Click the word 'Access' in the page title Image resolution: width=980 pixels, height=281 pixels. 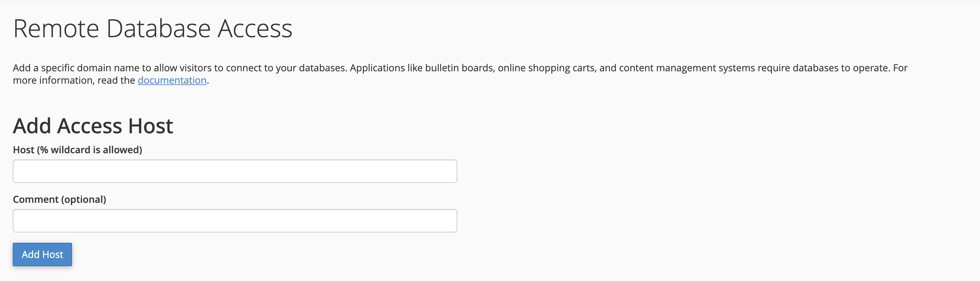click(x=255, y=29)
